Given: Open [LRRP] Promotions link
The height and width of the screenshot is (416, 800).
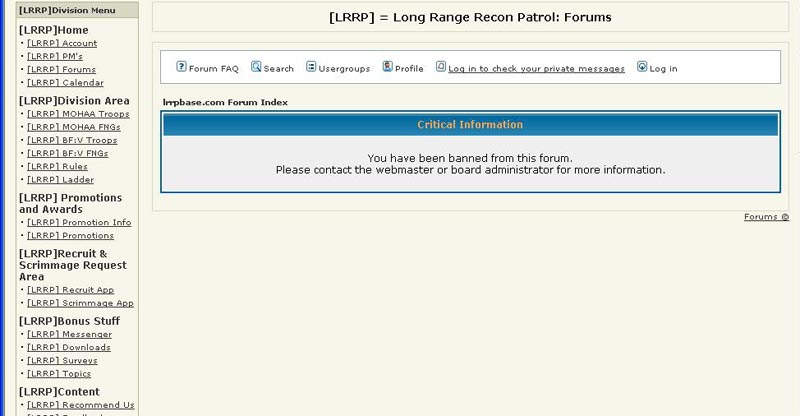Looking at the screenshot, I should (70, 236).
